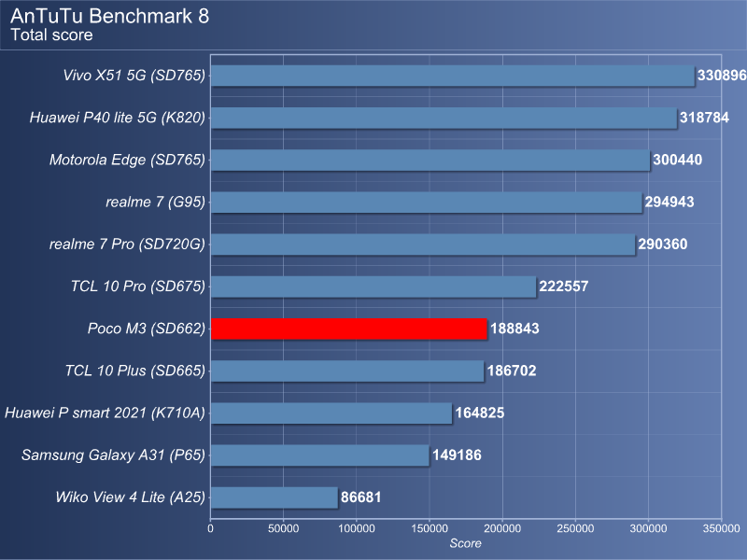Select the 'Vivo X51 5G (SD765)' label
Screen dimensions: 747x560
point(134,76)
